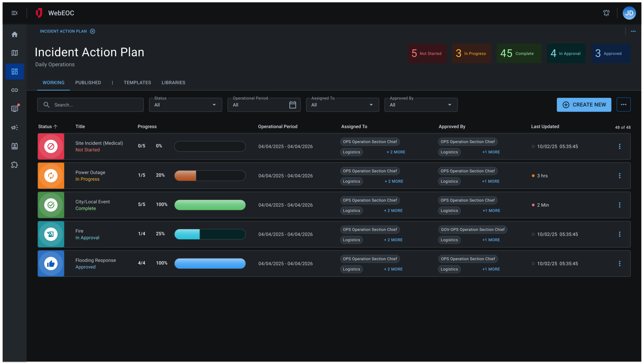The width and height of the screenshot is (644, 363).
Task: Click the WebEOC shield logo
Action: click(39, 13)
